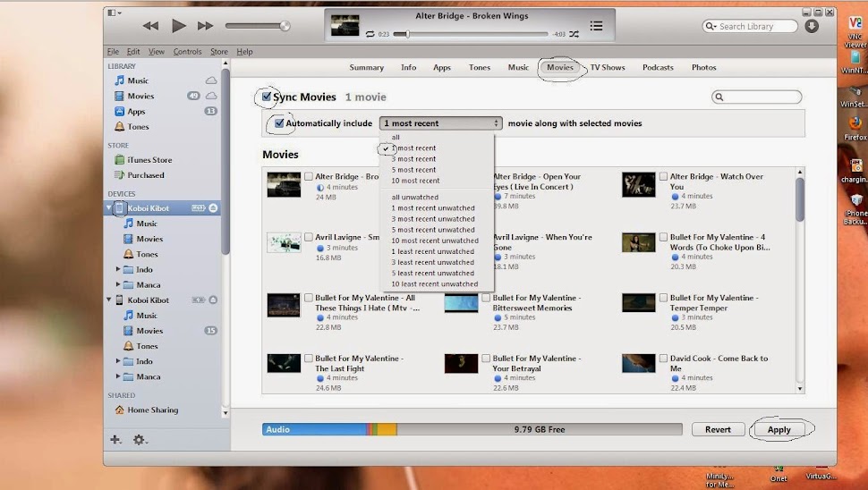The height and width of the screenshot is (490, 868).
Task: Open the Controls menu
Action: 187,52
